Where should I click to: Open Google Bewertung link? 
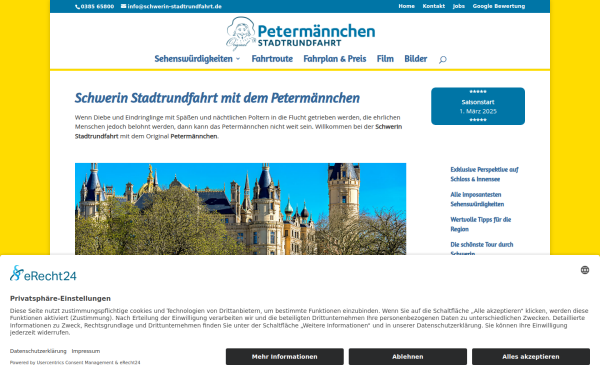point(499,6)
